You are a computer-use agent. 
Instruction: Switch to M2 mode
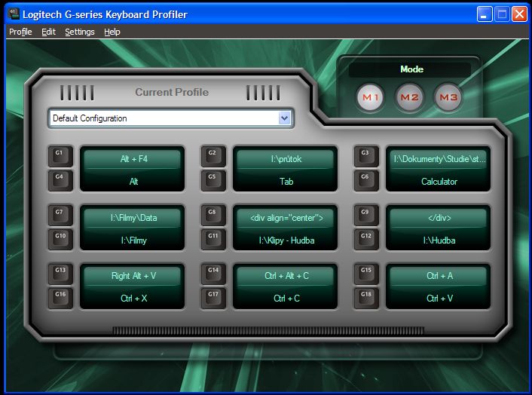tap(410, 97)
